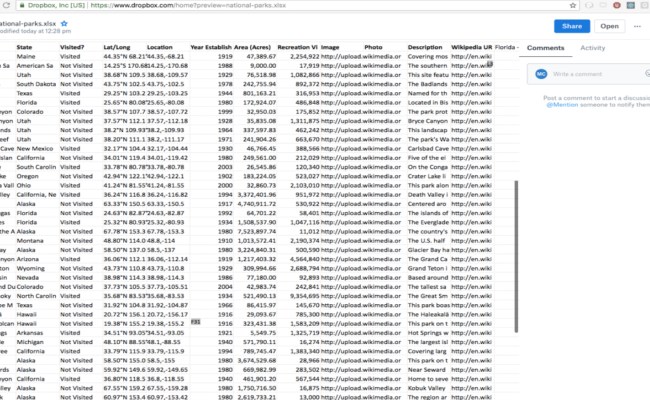Click area value 3,372,401.96
The height and width of the screenshot is (400, 650).
pyautogui.click(x=257, y=194)
